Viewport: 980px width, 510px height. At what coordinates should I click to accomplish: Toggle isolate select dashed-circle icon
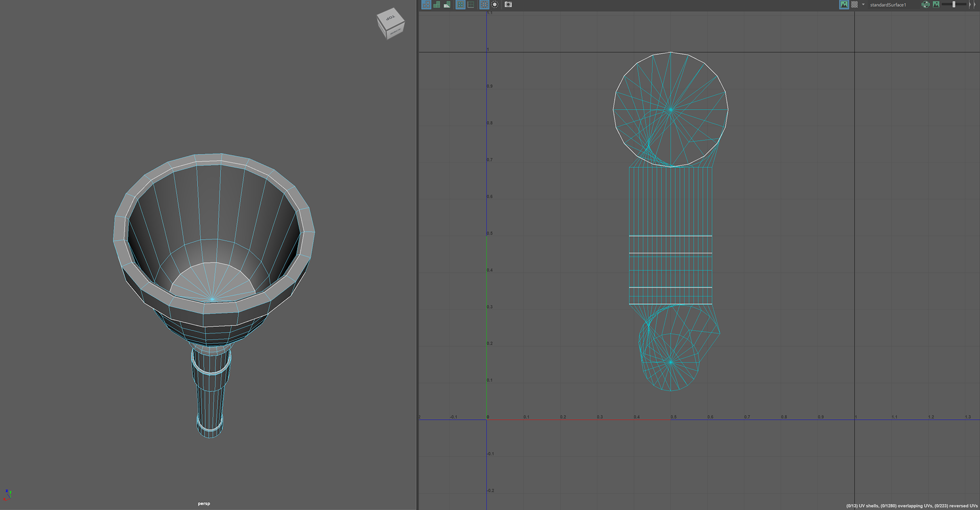(495, 5)
